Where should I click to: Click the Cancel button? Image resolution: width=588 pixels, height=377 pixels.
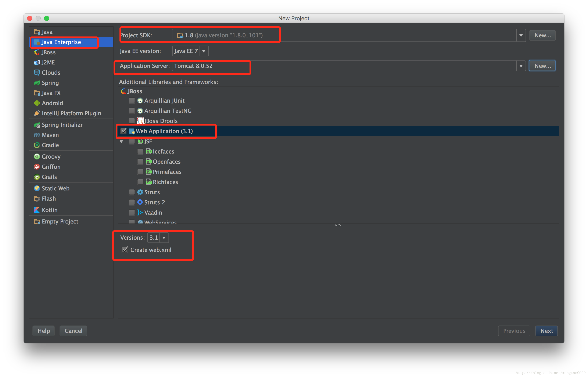tap(73, 331)
